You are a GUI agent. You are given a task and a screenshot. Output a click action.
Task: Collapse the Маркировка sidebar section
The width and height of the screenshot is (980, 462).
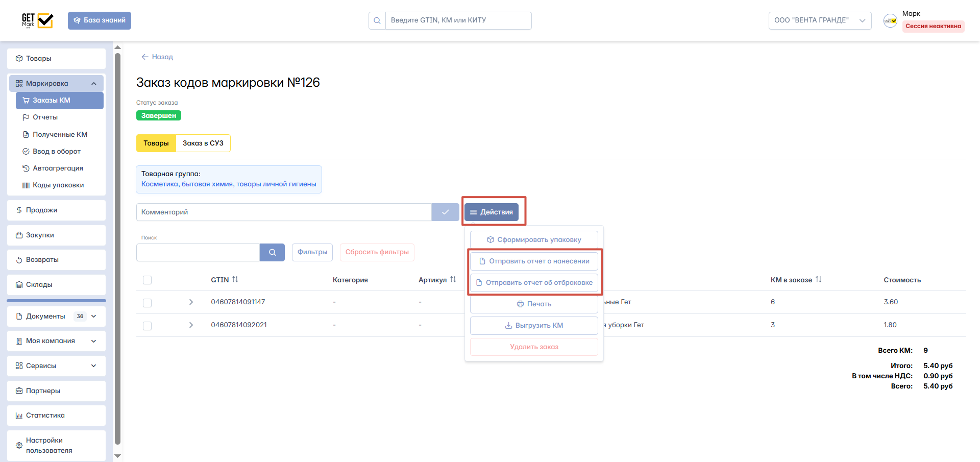[x=56, y=83]
